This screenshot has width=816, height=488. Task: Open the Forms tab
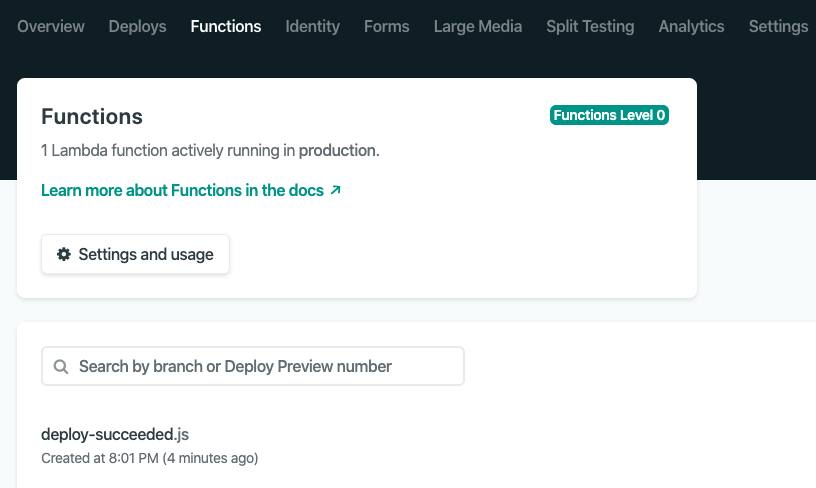tap(387, 26)
